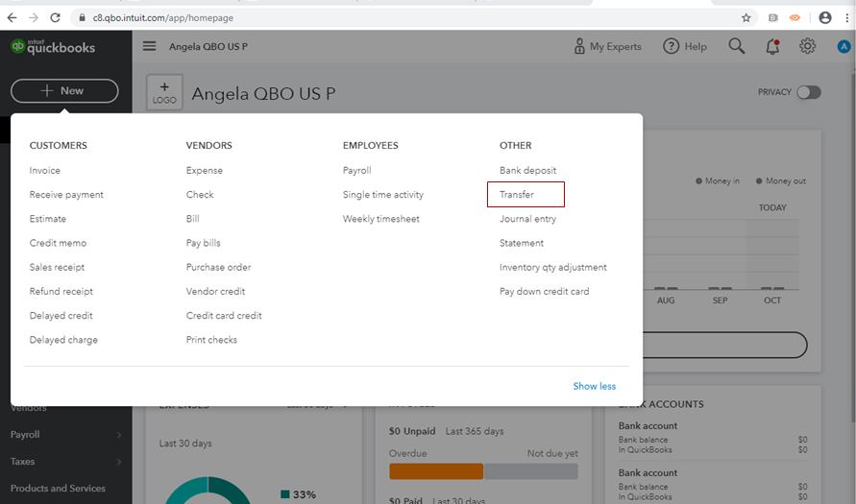
Task: Select Credit card credit
Action: (x=224, y=315)
